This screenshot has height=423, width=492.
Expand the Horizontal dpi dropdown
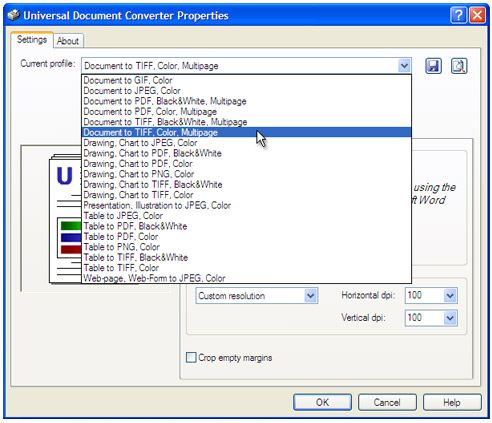(x=450, y=295)
